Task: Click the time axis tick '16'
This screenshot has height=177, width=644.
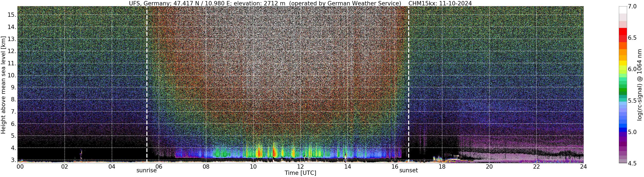Action: (x=395, y=166)
